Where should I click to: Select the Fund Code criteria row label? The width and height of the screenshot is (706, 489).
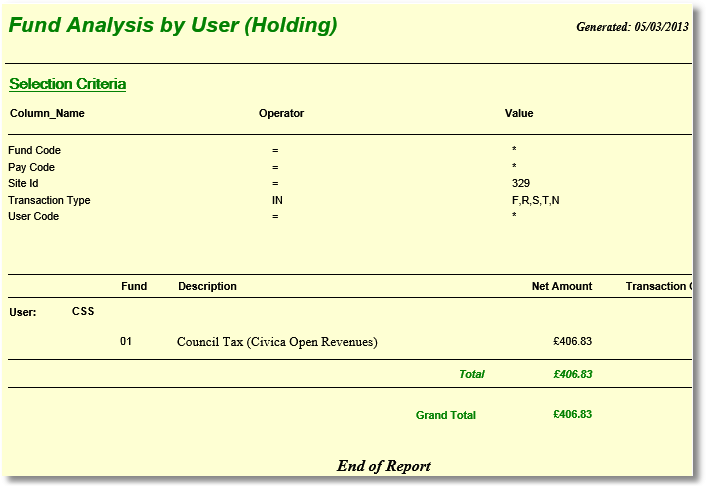click(34, 150)
